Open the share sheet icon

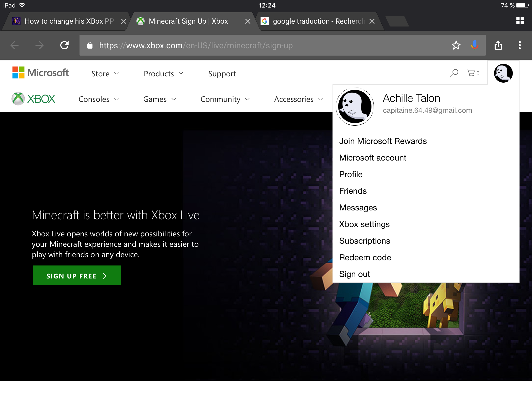coord(498,45)
